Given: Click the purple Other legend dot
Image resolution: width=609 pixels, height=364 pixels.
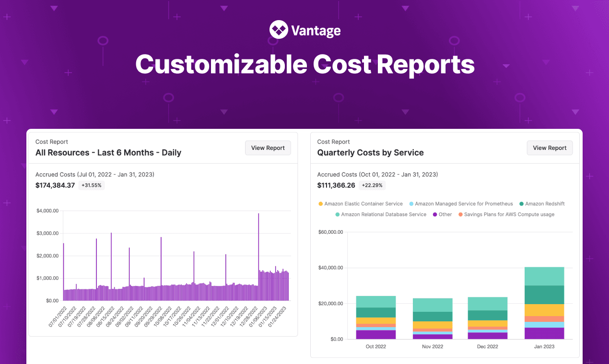Looking at the screenshot, I should pos(434,214).
